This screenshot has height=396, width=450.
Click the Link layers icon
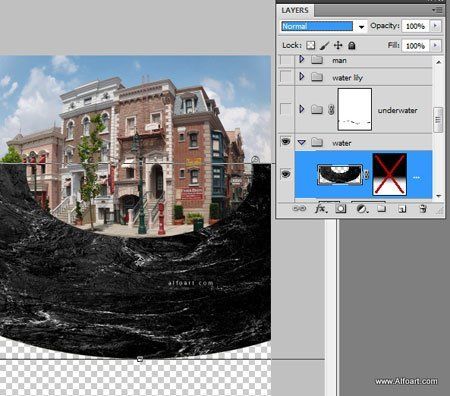click(299, 209)
